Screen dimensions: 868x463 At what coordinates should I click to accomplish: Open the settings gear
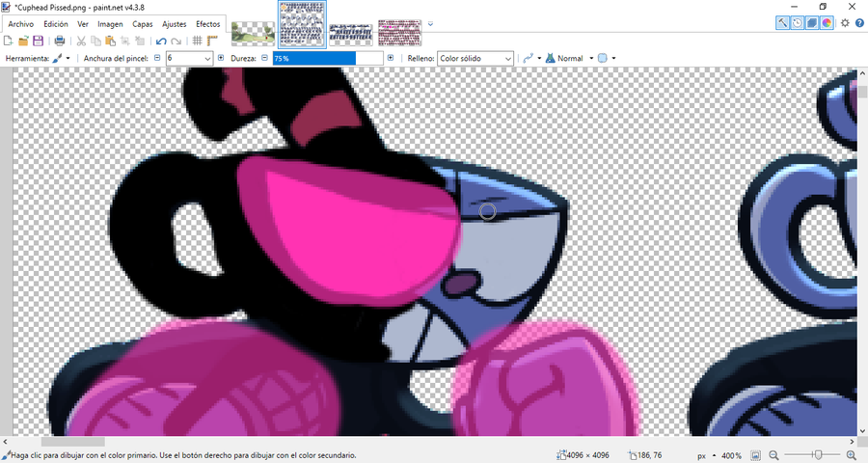point(845,23)
